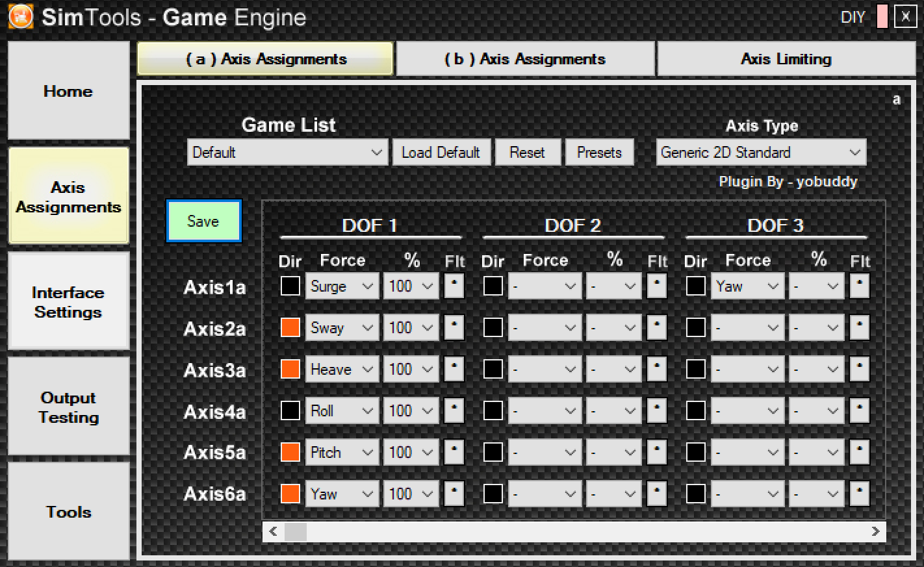Toggle Dir box for Axis1a DOF 3
This screenshot has width=924, height=567.
click(x=695, y=286)
